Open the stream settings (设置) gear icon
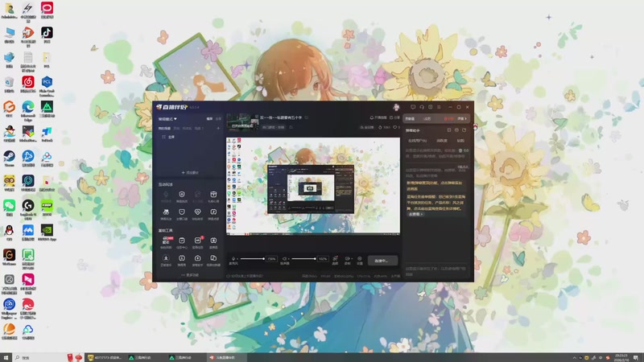This screenshot has width=644, height=362. click(x=360, y=260)
